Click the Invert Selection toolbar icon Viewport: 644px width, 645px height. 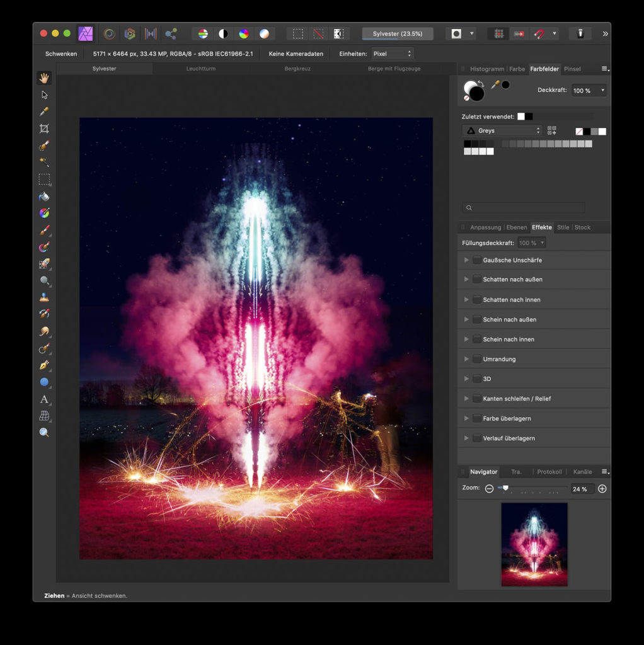pos(338,34)
